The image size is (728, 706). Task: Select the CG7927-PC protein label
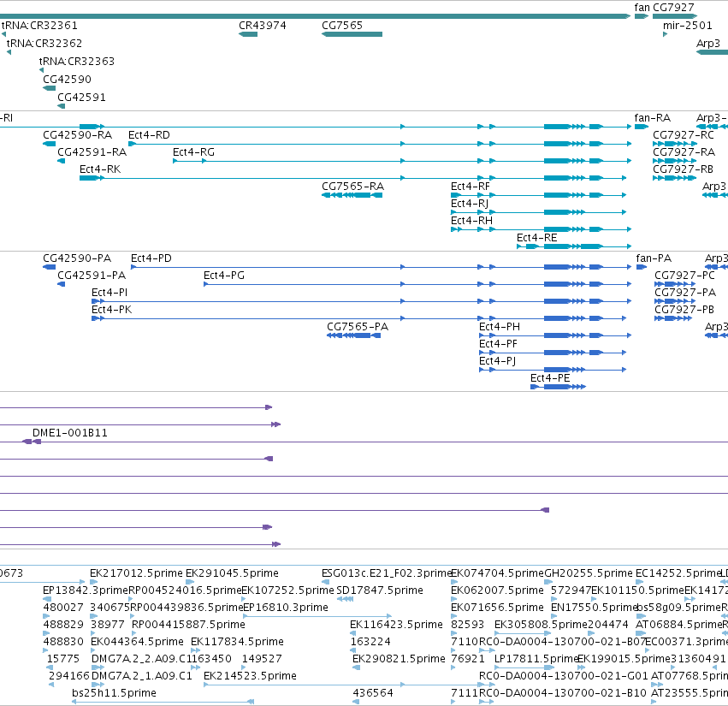point(685,276)
